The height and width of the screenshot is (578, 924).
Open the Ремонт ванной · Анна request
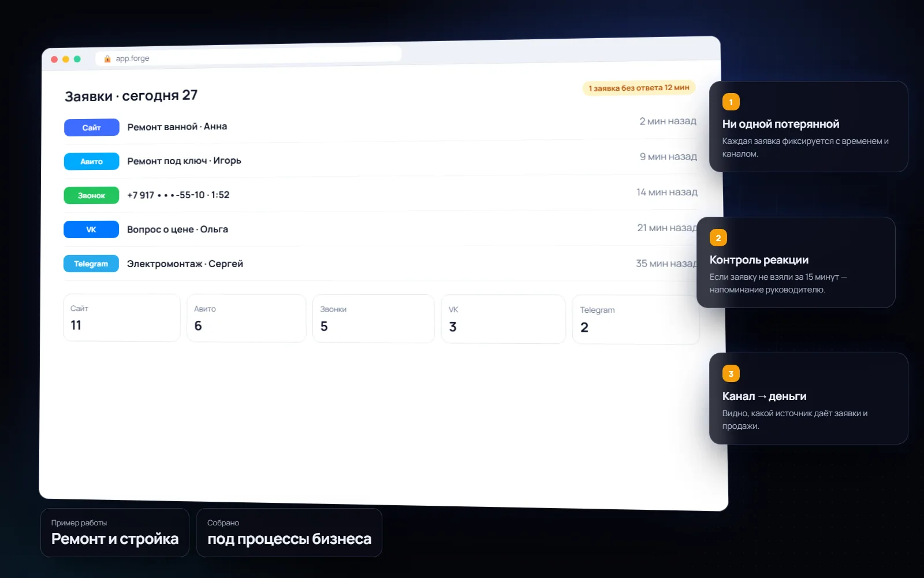[381, 126]
